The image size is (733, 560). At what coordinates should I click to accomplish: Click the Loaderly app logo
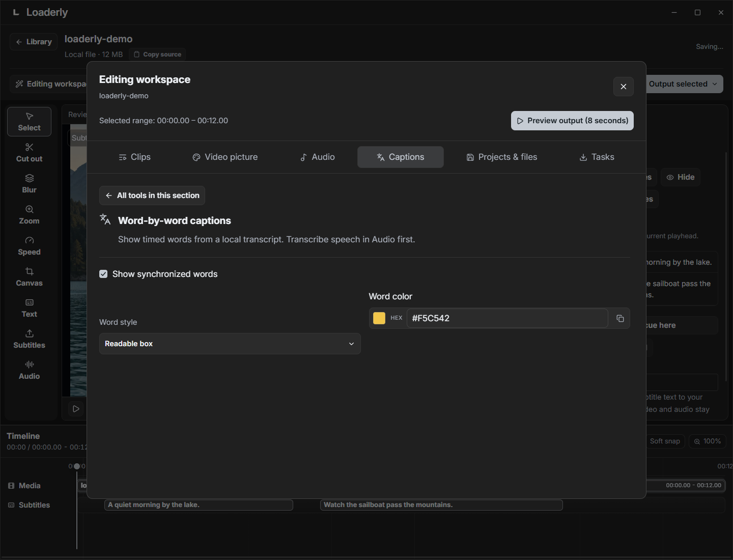tap(16, 12)
